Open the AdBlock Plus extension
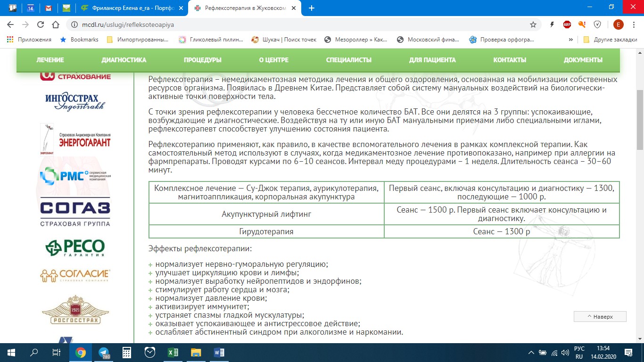 click(567, 25)
